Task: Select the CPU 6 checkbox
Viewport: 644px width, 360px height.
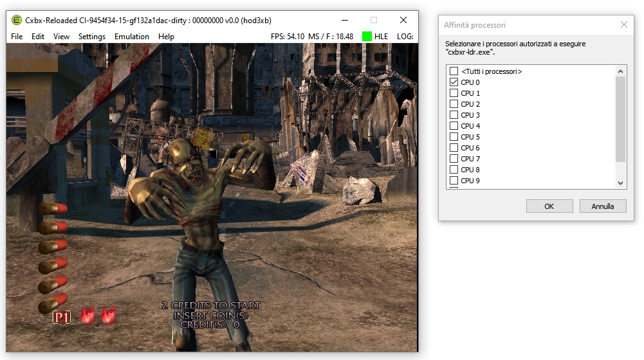Action: coord(454,148)
